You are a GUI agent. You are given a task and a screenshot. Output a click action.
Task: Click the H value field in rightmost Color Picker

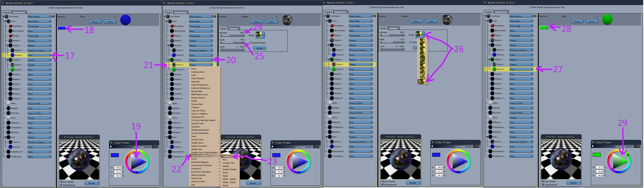(600, 167)
